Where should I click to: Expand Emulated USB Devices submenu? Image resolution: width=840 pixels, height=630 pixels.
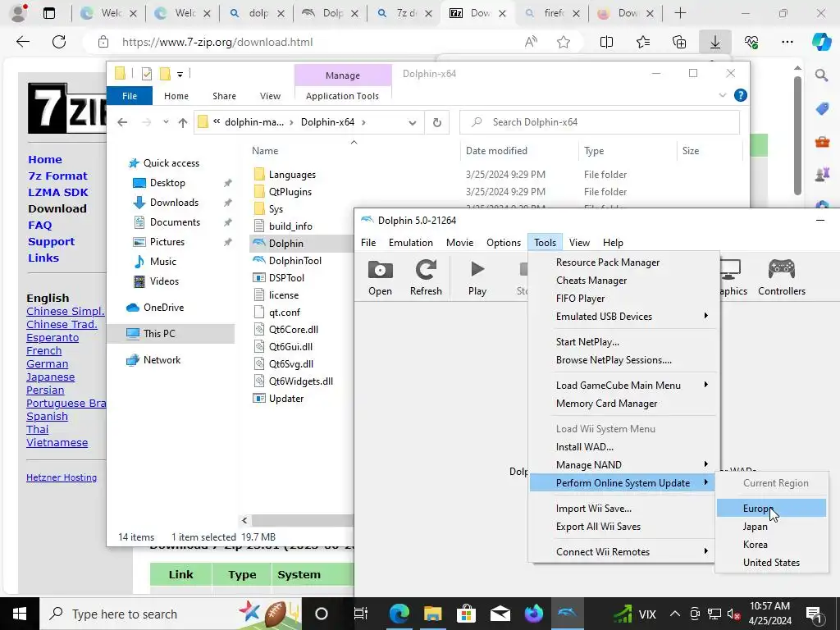coord(623,317)
